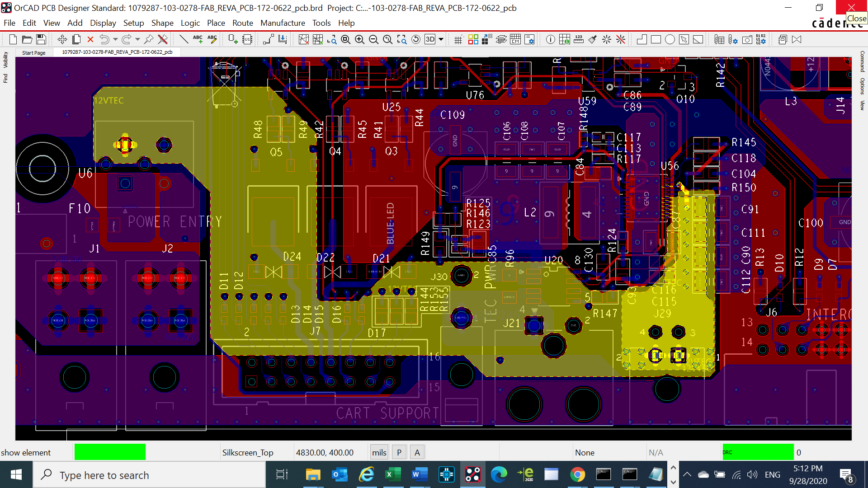
Task: Click the Unfix pin icon
Action: click(x=163, y=40)
